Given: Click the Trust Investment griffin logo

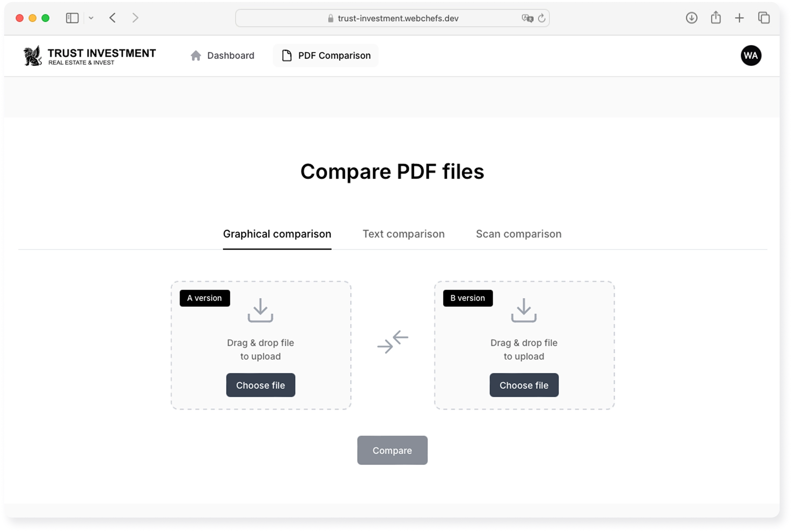Looking at the screenshot, I should point(33,56).
